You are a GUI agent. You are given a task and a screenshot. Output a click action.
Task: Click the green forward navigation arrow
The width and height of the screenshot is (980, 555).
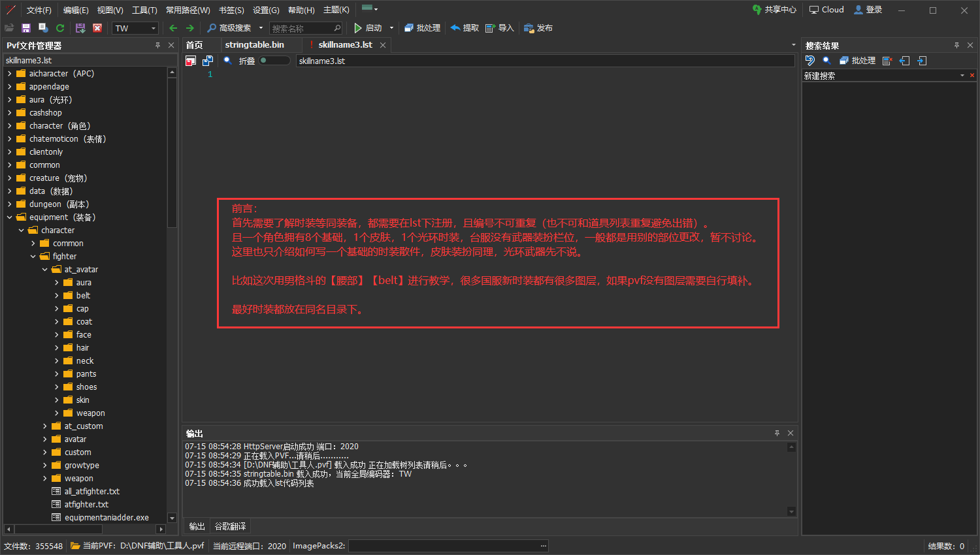190,28
